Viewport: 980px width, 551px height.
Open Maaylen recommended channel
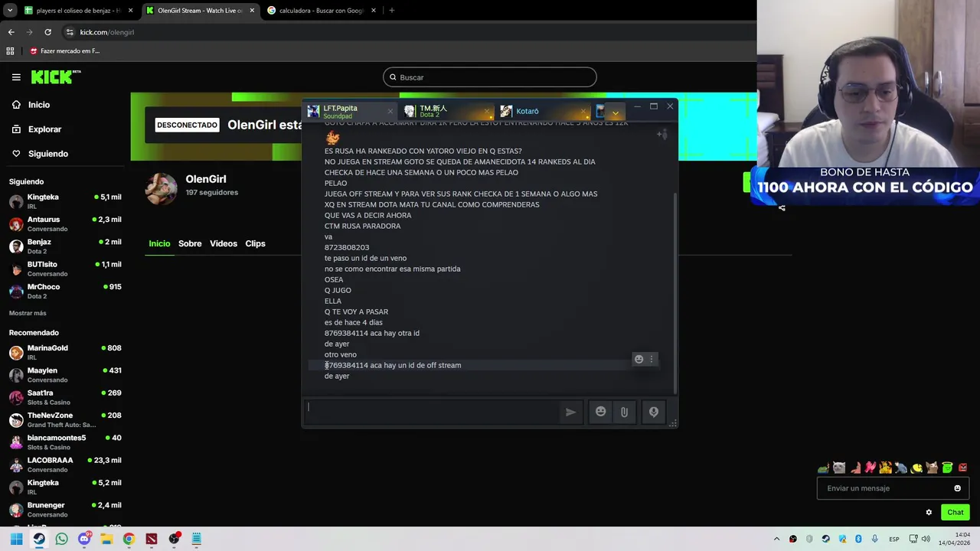65,374
